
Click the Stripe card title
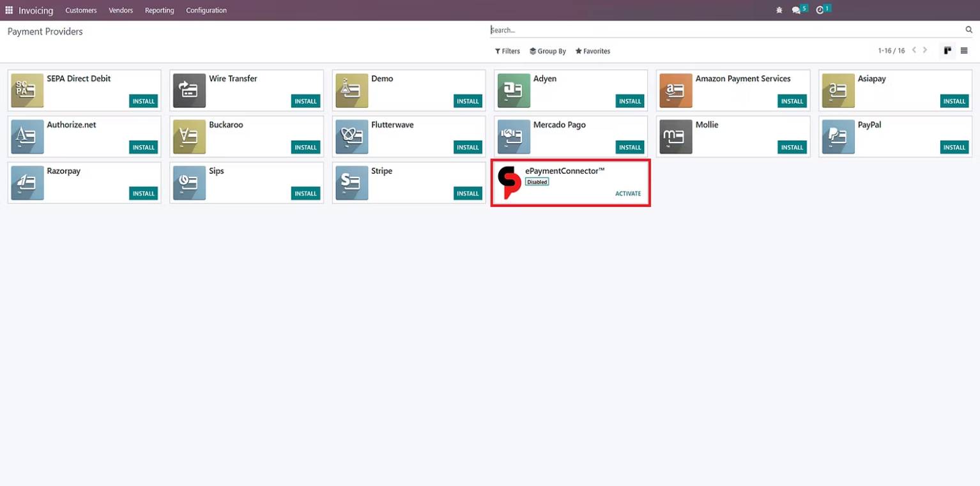click(x=382, y=171)
